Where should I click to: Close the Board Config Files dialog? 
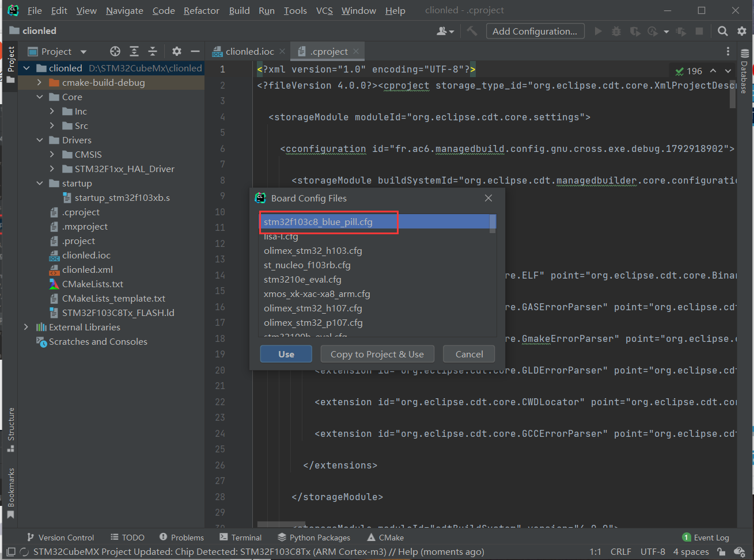coord(488,198)
